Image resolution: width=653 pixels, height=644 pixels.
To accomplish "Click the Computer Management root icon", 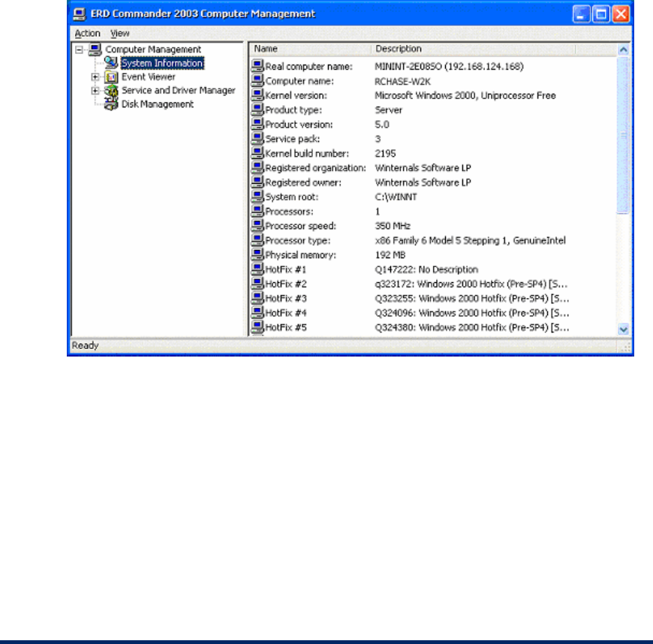I will click(95, 50).
